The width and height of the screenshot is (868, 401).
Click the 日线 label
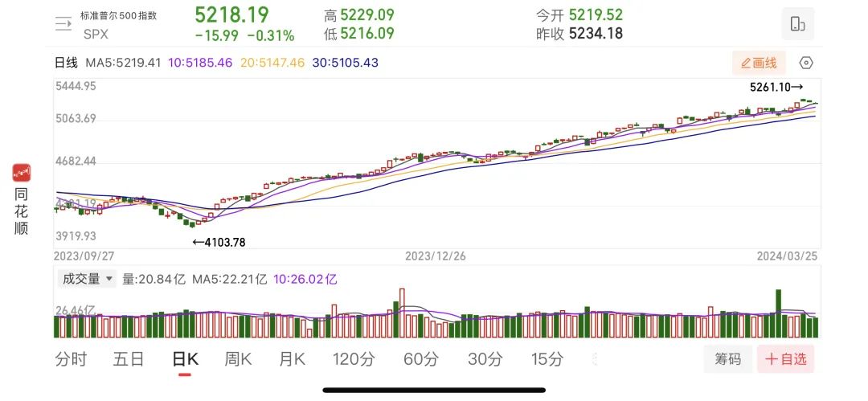click(66, 63)
